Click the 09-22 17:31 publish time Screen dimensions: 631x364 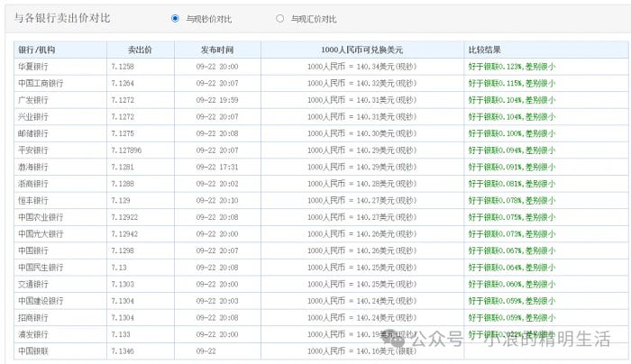[x=217, y=167]
